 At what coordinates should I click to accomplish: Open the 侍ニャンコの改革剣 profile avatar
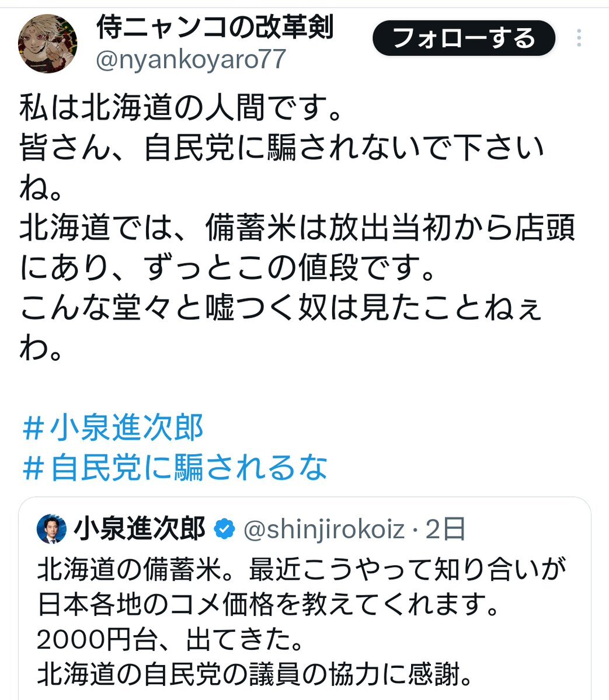pyautogui.click(x=47, y=43)
